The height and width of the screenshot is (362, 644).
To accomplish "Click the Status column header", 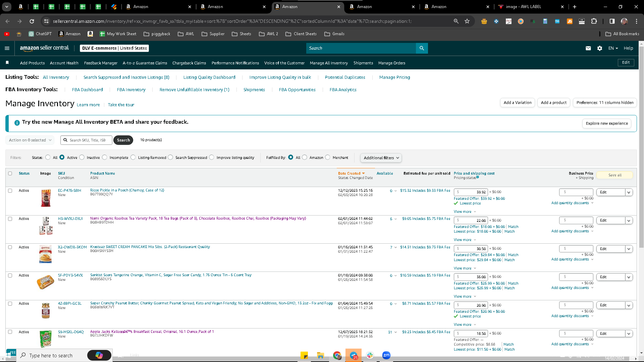I will tap(24, 173).
